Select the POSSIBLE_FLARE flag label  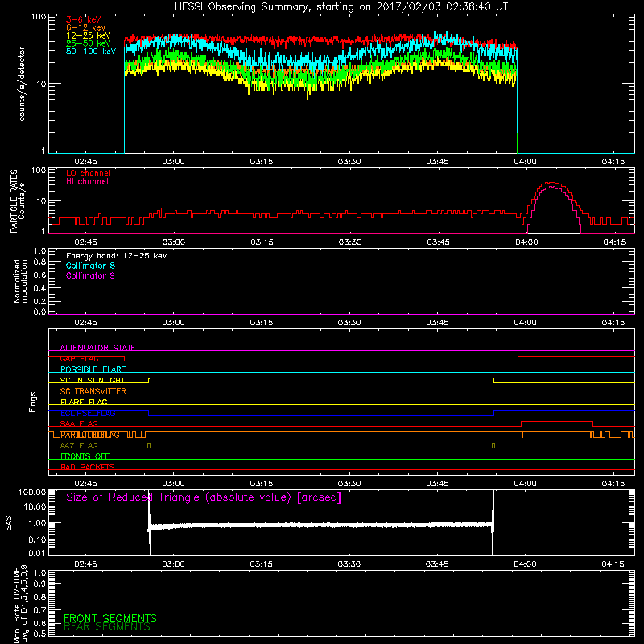93,369
